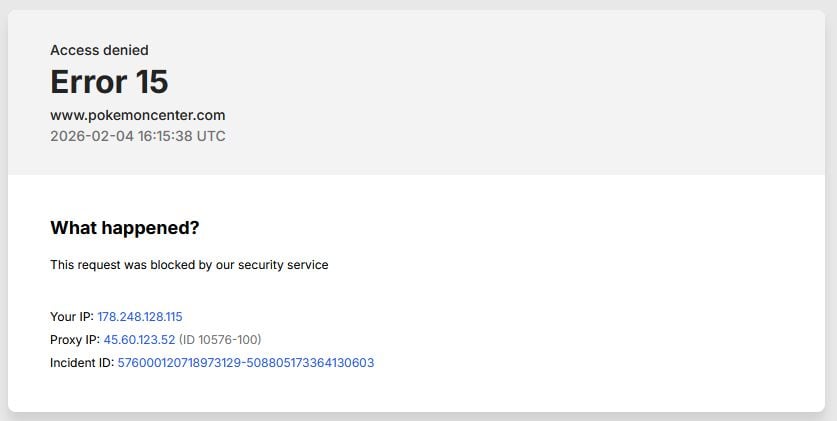The image size is (837, 421).
Task: Click the Your IP: label
Action: point(71,316)
